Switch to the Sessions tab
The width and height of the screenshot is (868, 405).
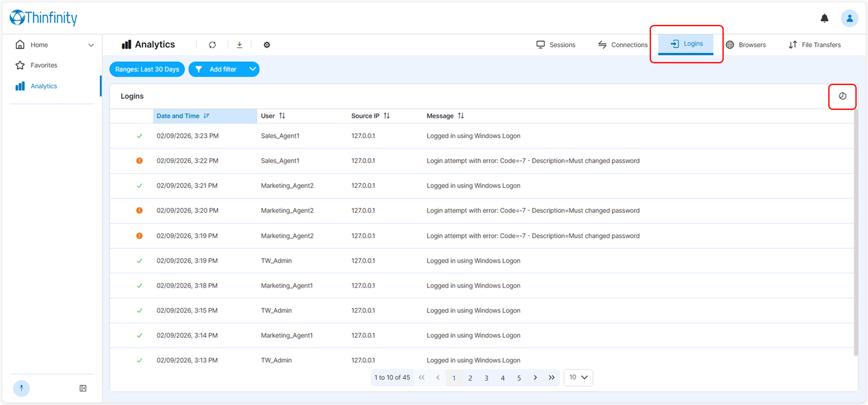tap(556, 45)
